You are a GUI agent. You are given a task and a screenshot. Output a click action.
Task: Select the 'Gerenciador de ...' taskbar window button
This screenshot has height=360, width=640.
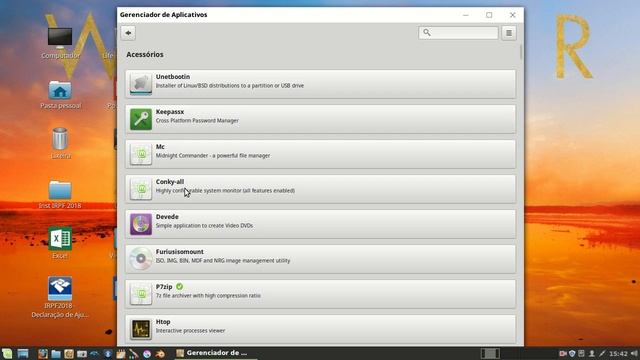215,353
